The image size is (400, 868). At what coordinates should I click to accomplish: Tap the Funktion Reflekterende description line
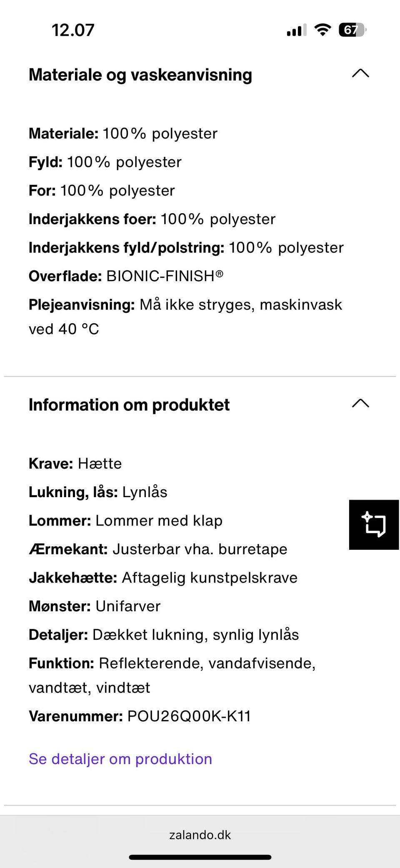click(172, 663)
